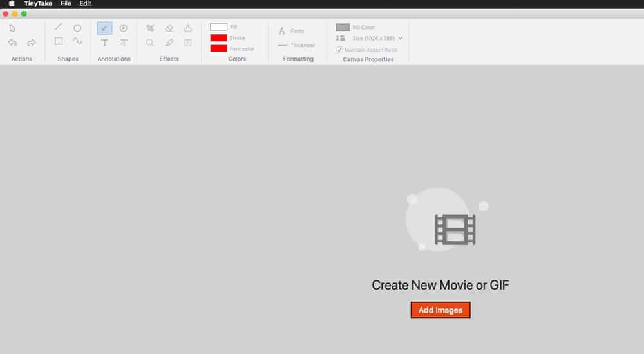Image resolution: width=644 pixels, height=354 pixels.
Task: Pick the Fill color swatch
Action: 218,26
